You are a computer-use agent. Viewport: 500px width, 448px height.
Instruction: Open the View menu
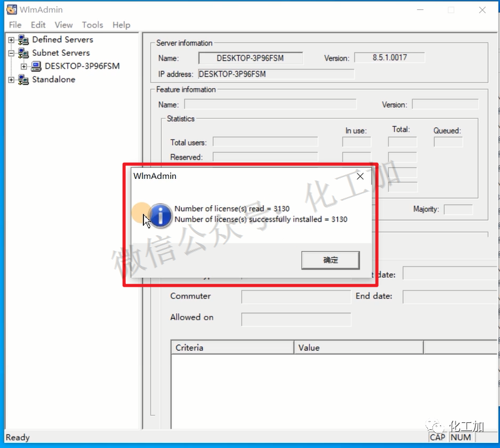[x=63, y=25]
